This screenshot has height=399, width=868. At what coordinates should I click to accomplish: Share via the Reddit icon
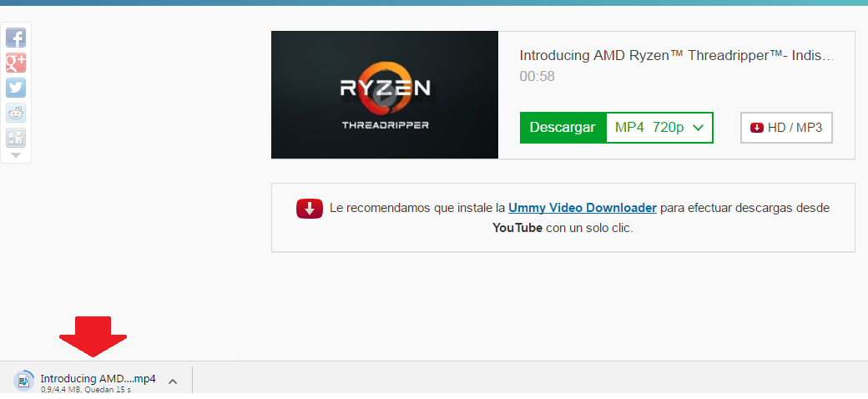[x=16, y=113]
